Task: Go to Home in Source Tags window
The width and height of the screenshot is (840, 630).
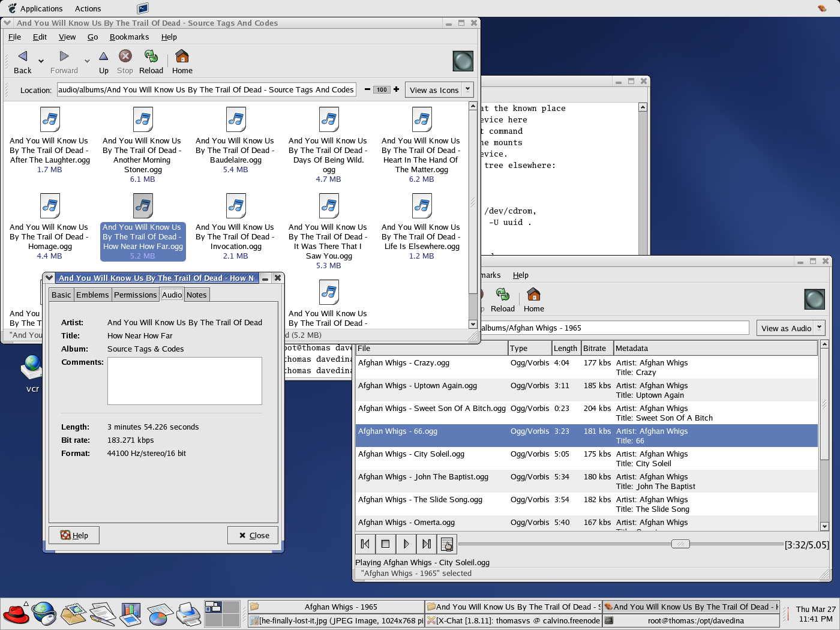Action: [182, 62]
